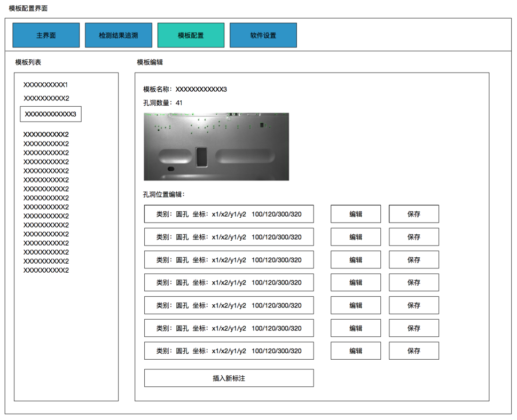The image size is (517, 420).
Task: Click 编辑 in the third hole position row
Action: [x=356, y=260]
